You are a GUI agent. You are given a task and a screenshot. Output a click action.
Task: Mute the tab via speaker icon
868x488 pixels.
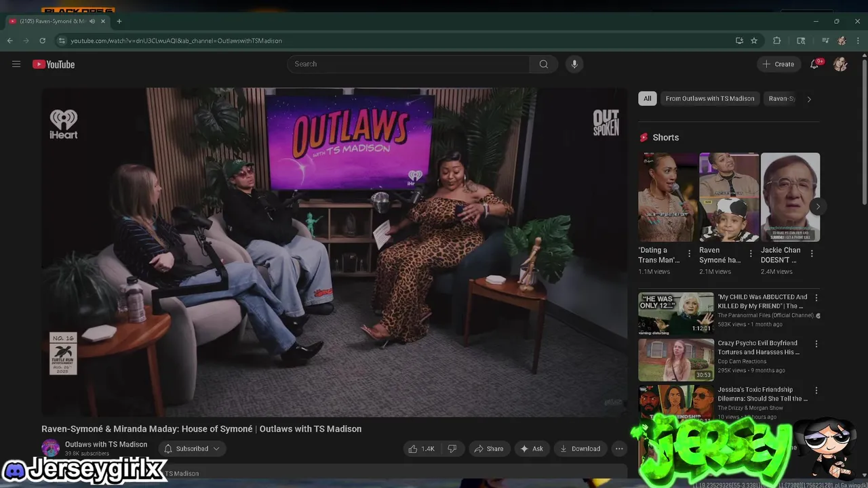pos(92,21)
